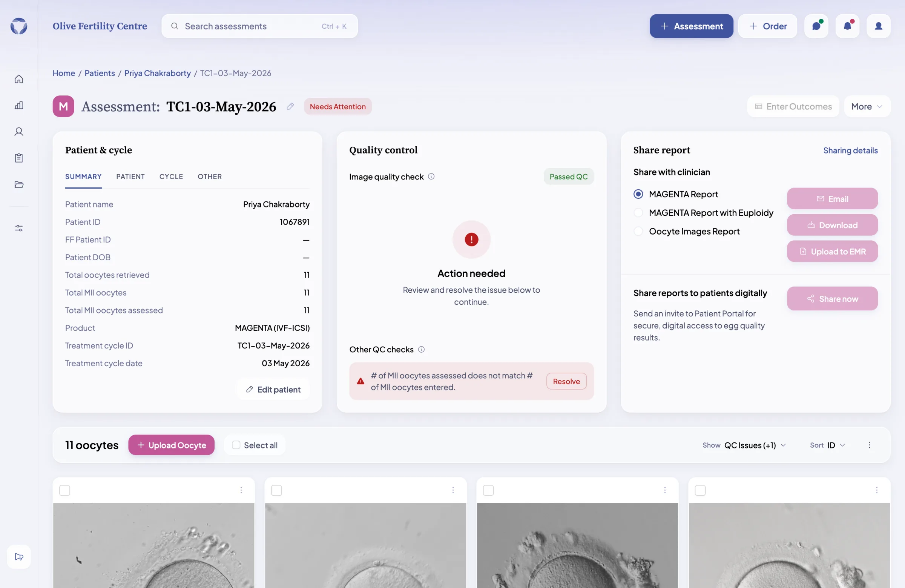This screenshot has width=905, height=588.
Task: Click the search magnifier icon
Action: tap(175, 26)
